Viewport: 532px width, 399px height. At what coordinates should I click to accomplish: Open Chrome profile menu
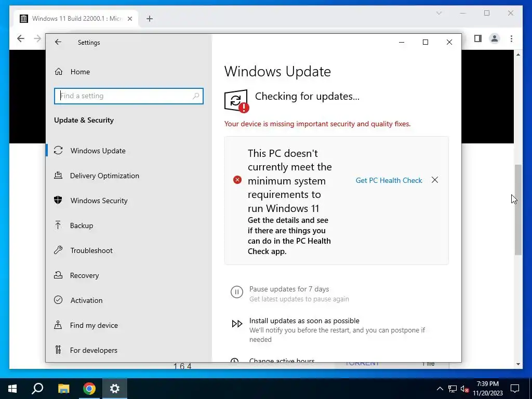coord(495,38)
